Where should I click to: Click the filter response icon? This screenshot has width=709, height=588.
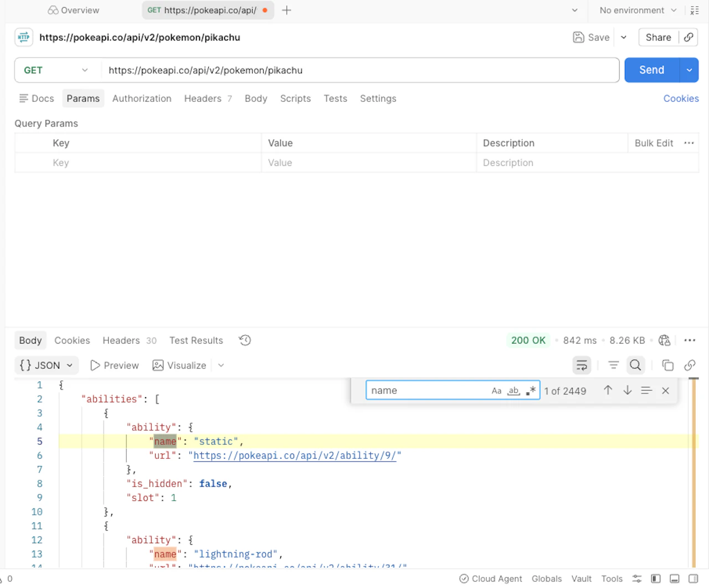[613, 365]
